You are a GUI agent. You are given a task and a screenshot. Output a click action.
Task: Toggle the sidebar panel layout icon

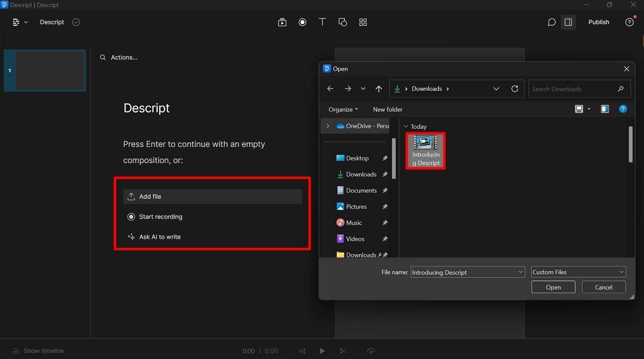coord(568,22)
